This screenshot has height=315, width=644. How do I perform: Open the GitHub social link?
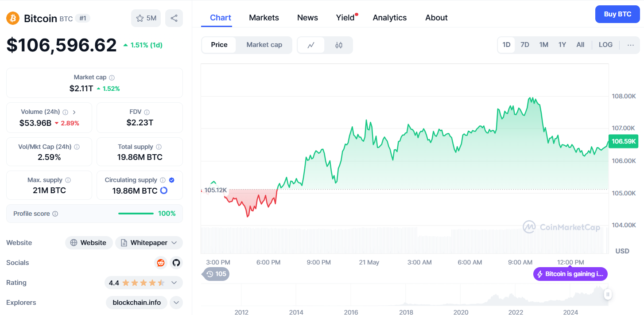tap(176, 263)
